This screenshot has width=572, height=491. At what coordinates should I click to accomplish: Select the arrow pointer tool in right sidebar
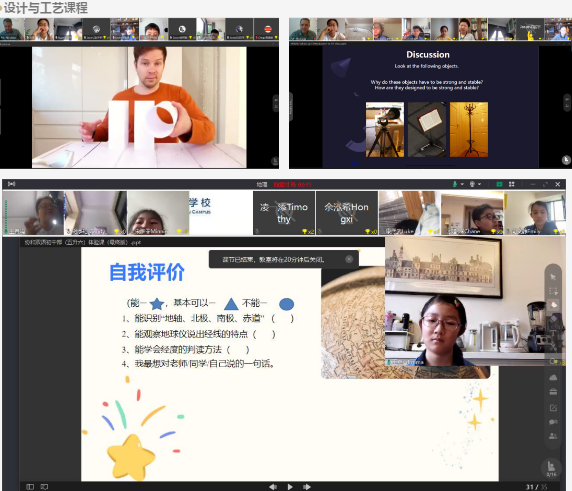553,277
